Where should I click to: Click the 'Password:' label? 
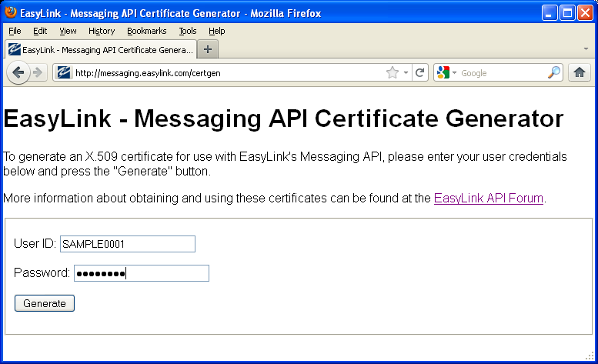tap(42, 273)
